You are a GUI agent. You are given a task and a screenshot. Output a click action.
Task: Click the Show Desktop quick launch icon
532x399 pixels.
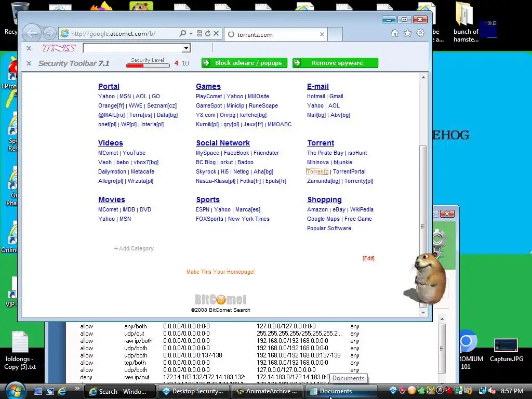coord(37,391)
